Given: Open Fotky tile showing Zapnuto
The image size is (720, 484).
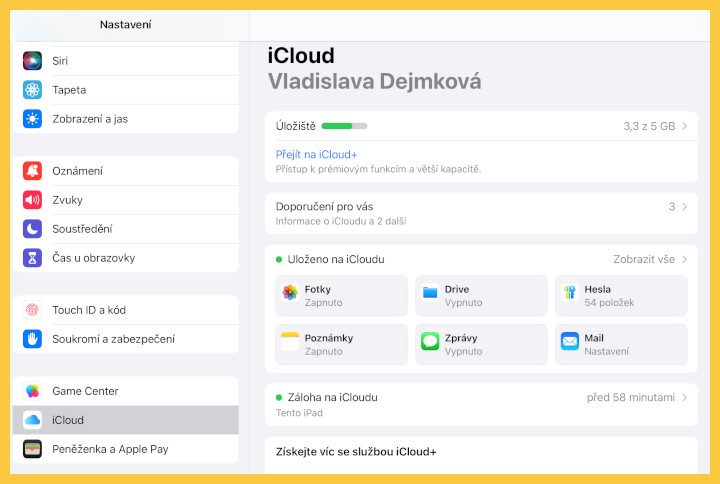Looking at the screenshot, I should pos(341,295).
